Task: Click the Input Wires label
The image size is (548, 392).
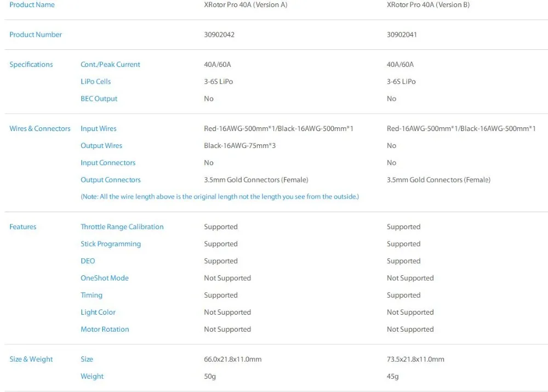Action: click(99, 129)
